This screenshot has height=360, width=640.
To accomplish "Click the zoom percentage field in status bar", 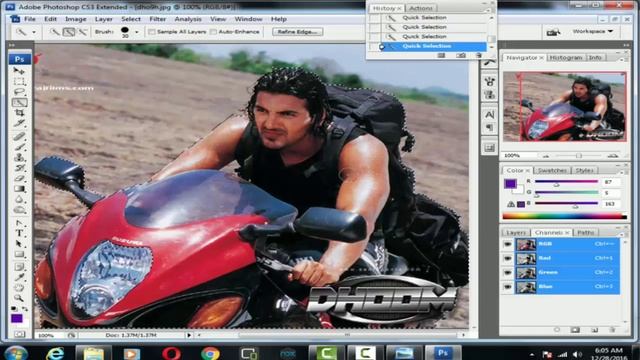I will click(49, 335).
